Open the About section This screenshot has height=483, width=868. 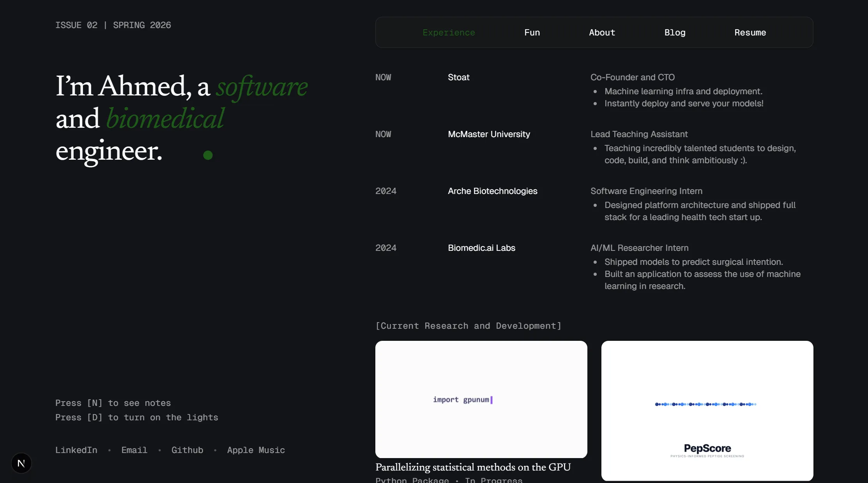pyautogui.click(x=601, y=32)
